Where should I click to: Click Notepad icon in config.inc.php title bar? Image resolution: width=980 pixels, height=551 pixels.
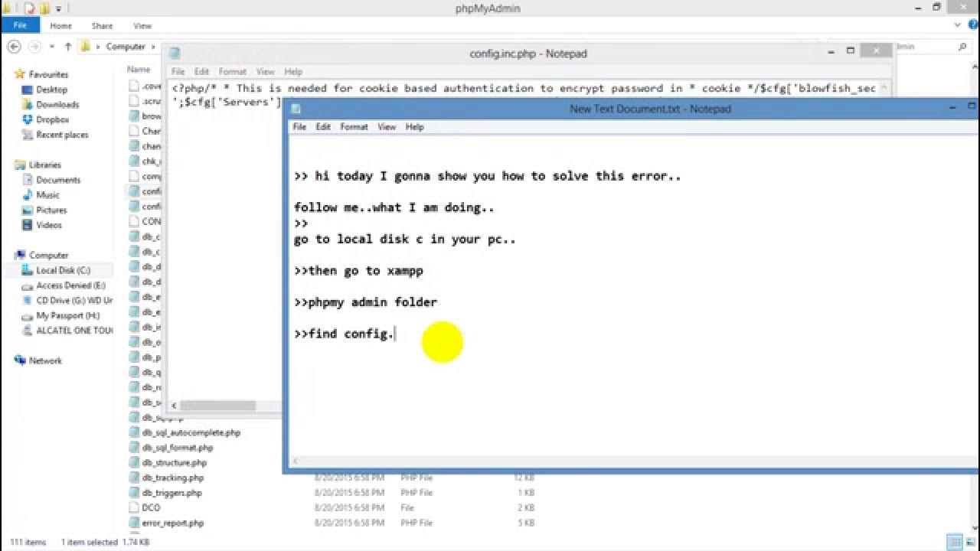pyautogui.click(x=175, y=53)
